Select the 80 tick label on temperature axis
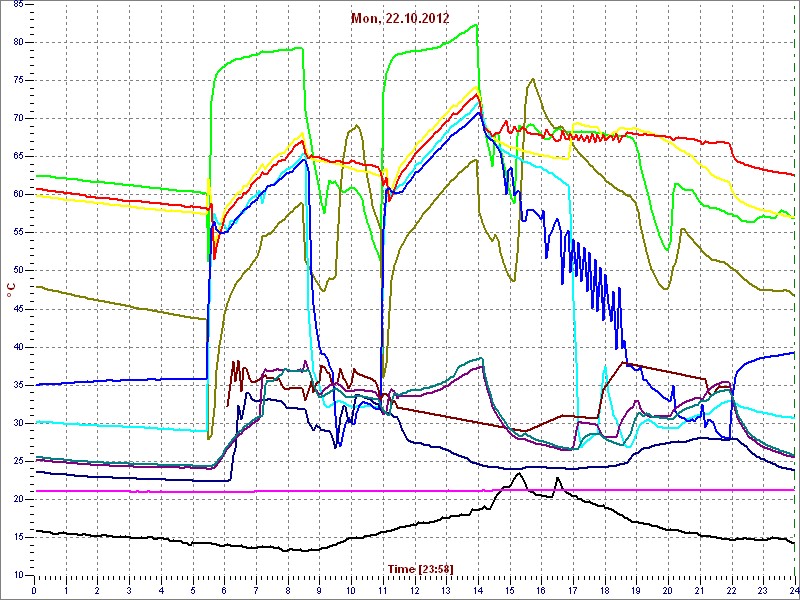The image size is (800, 600). pos(17,43)
